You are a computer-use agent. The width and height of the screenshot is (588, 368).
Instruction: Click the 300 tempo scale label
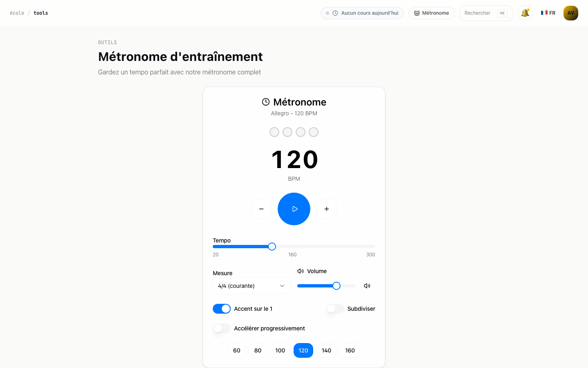pyautogui.click(x=371, y=254)
